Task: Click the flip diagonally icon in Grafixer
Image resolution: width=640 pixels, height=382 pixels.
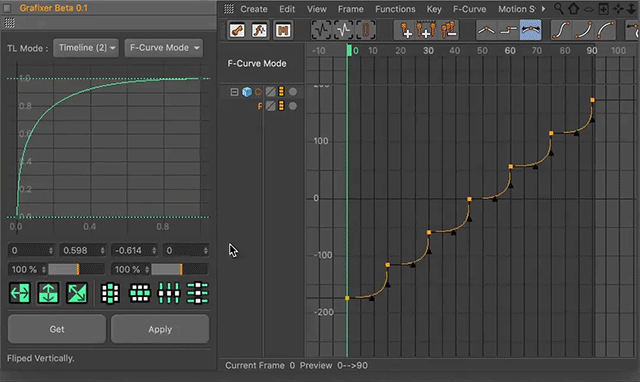Action: [x=77, y=293]
